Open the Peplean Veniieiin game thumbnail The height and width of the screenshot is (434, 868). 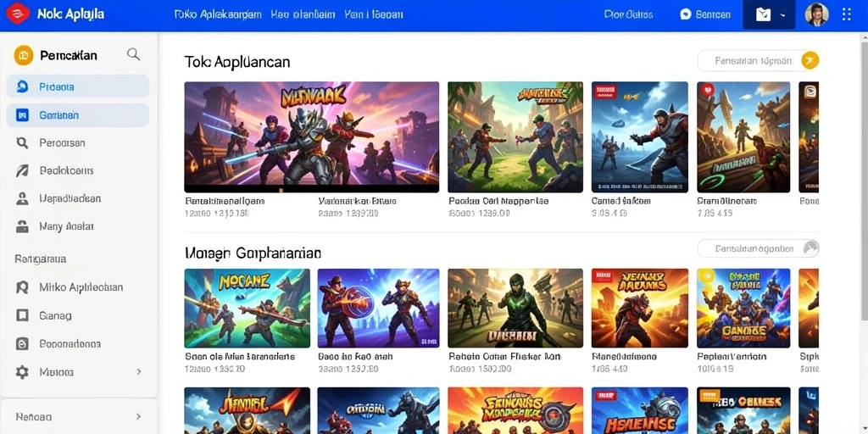click(743, 308)
